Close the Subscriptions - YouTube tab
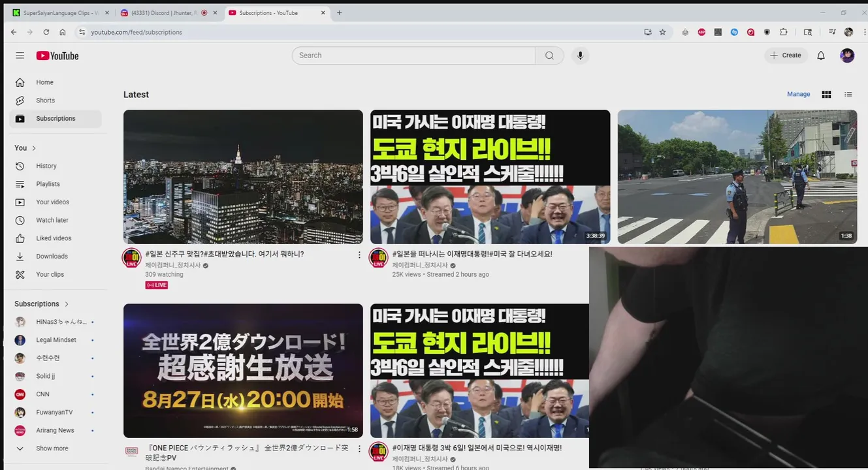This screenshot has width=868, height=470. point(322,12)
